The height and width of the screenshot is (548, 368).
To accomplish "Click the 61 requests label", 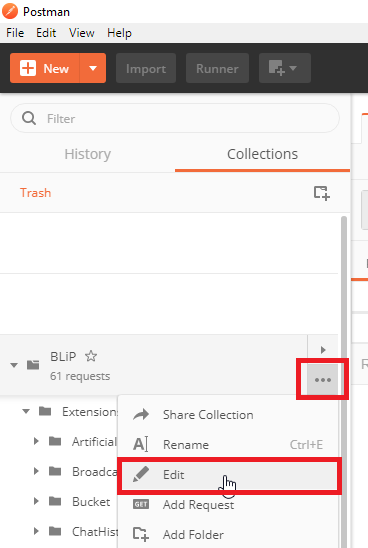I will [x=80, y=376].
